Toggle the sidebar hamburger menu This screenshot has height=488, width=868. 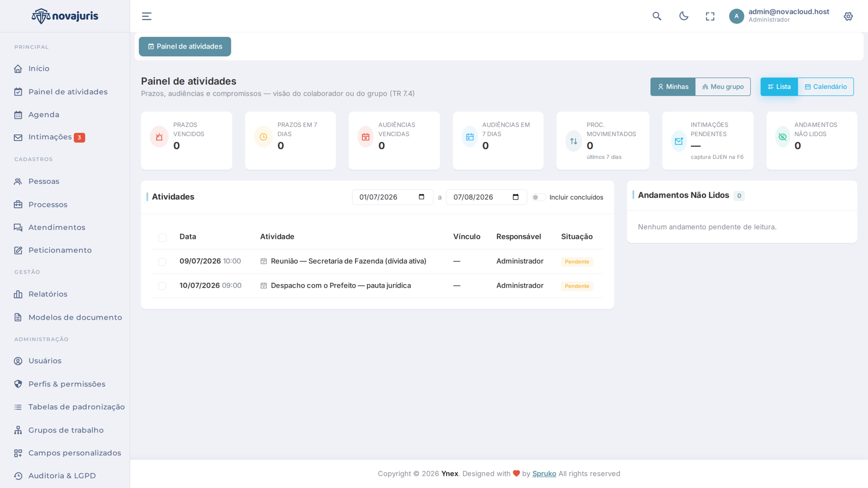pos(147,16)
